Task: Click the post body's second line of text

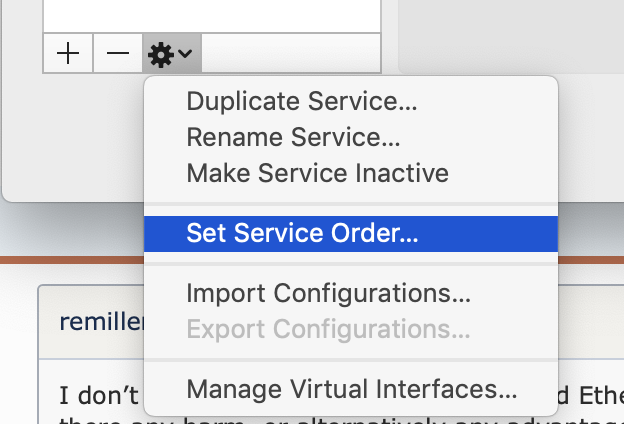Action: [90, 418]
